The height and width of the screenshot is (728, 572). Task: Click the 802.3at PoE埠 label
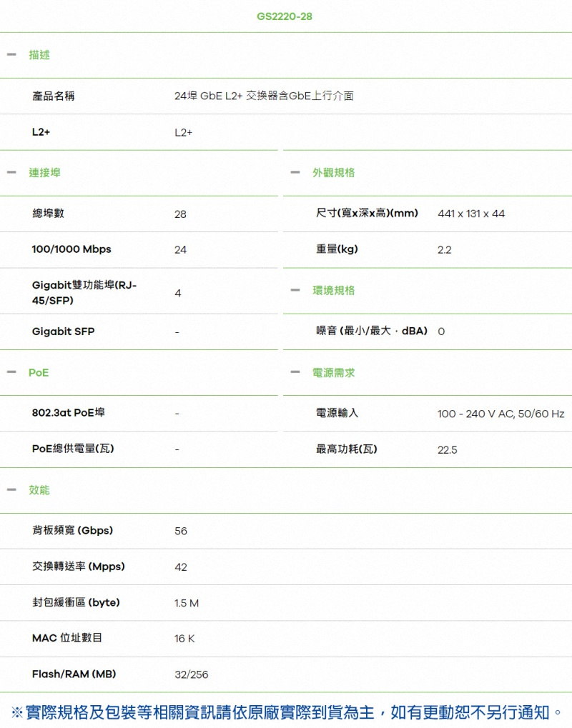[x=69, y=413]
